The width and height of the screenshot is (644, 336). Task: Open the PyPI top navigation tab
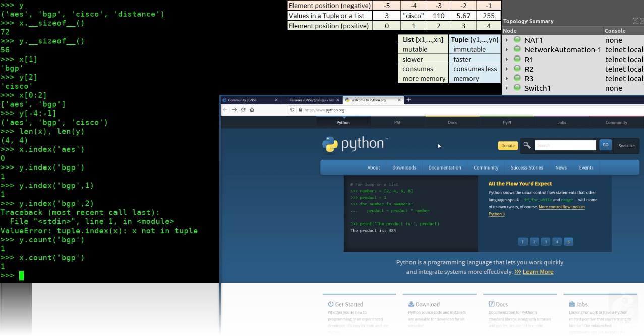pyautogui.click(x=507, y=122)
